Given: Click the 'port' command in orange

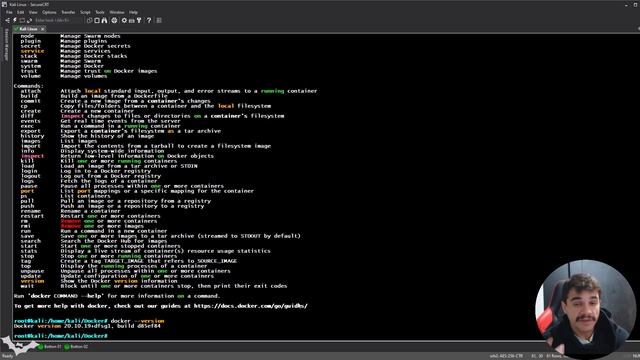Looking at the screenshot, I should pos(27,191).
